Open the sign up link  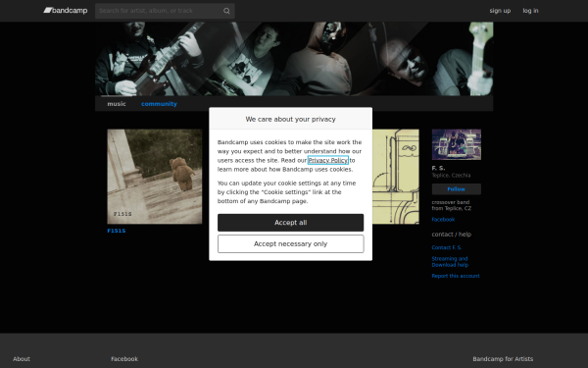(500, 11)
